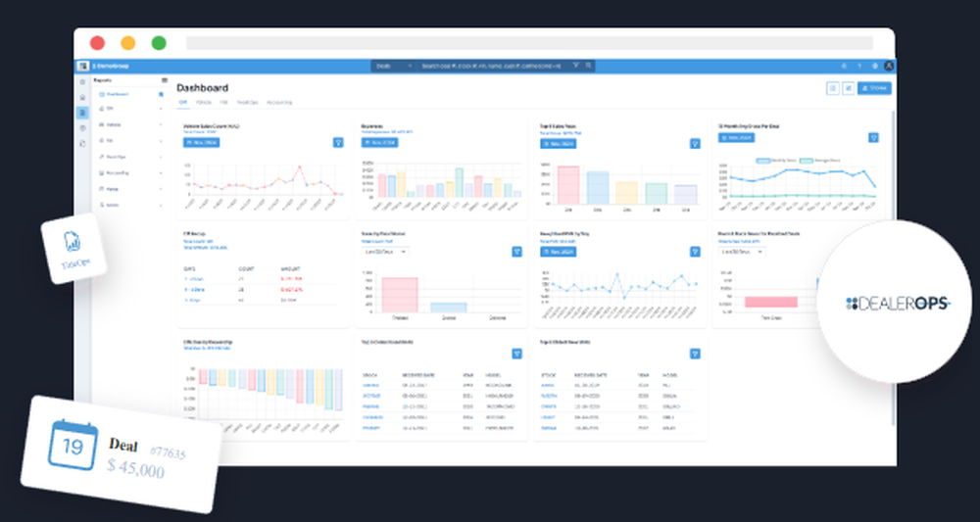This screenshot has height=522, width=980.
Task: Click Nov 2024 button on the Expenses card
Action: 379,142
